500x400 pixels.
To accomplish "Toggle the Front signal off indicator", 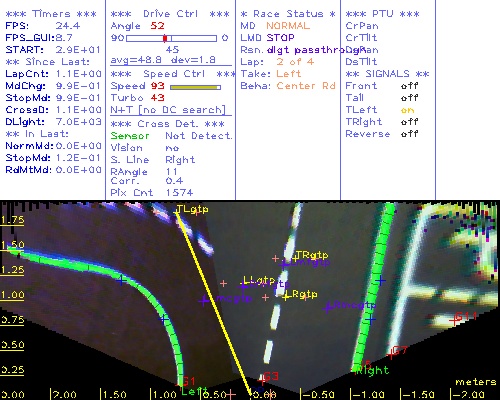I will [409, 86].
